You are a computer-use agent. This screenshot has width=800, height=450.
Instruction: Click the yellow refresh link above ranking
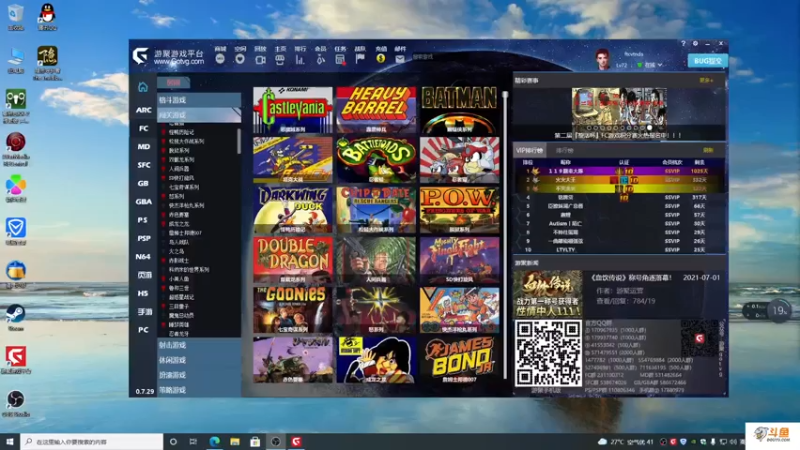708,150
